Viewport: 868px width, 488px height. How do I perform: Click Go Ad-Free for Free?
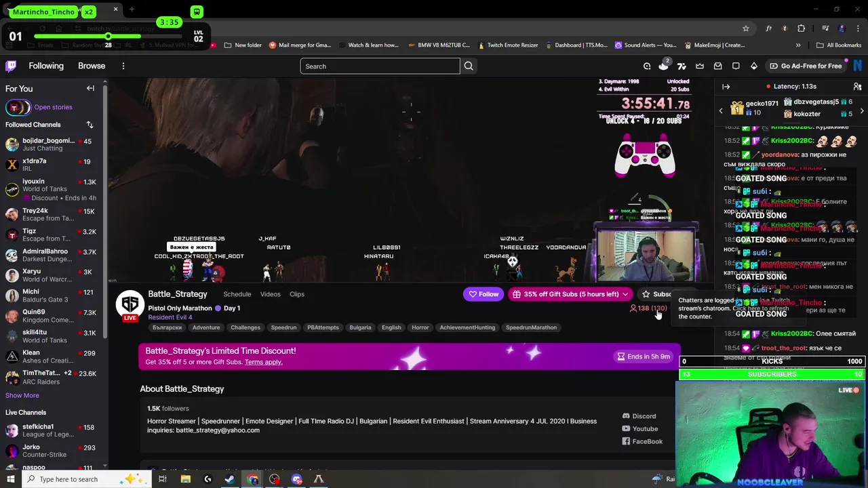pyautogui.click(x=806, y=66)
